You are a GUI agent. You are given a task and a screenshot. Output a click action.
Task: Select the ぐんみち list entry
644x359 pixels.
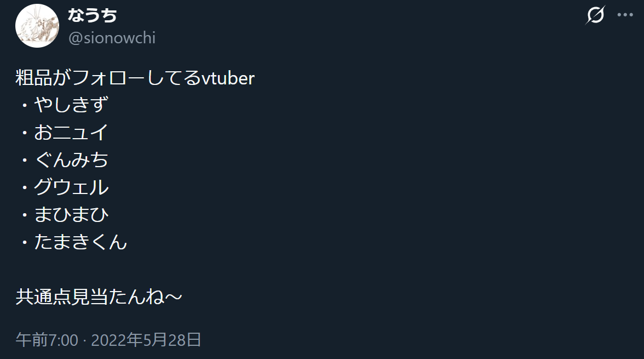pyautogui.click(x=71, y=159)
